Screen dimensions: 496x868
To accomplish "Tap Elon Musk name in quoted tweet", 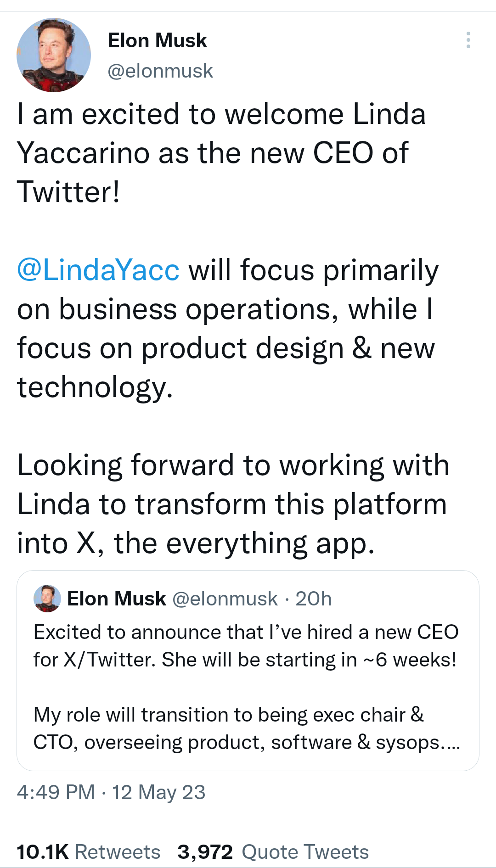I will 116,599.
